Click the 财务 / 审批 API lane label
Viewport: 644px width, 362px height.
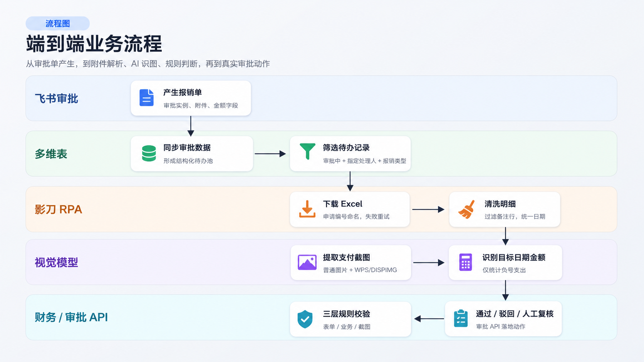point(71,317)
